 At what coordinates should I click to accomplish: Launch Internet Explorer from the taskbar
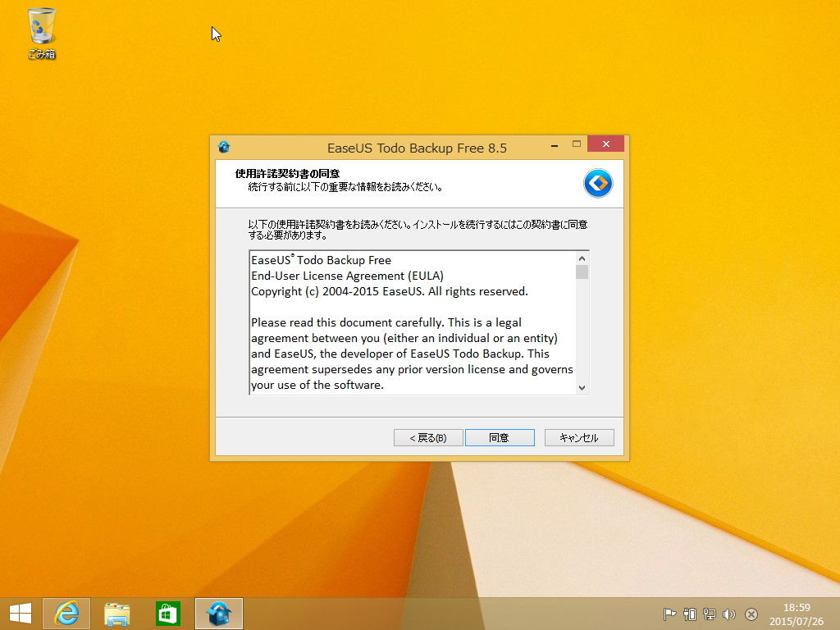coord(66,614)
